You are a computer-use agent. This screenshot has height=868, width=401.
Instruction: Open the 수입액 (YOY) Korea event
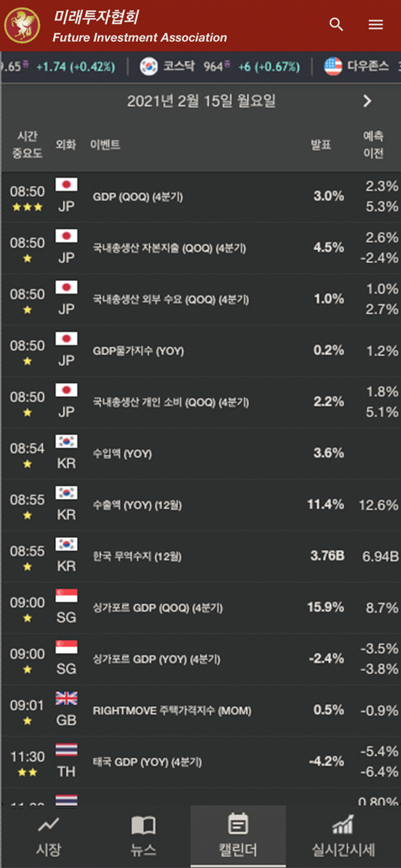pyautogui.click(x=200, y=454)
